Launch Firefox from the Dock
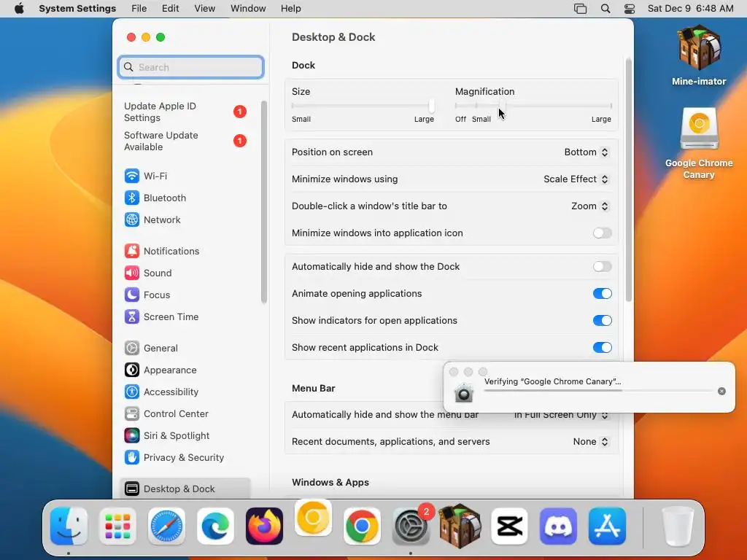 point(264,526)
